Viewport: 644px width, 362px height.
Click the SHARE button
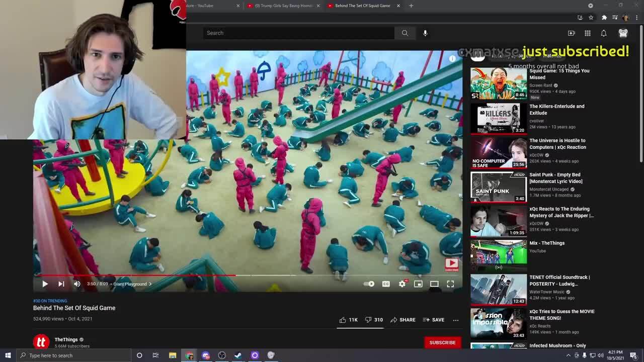(403, 320)
